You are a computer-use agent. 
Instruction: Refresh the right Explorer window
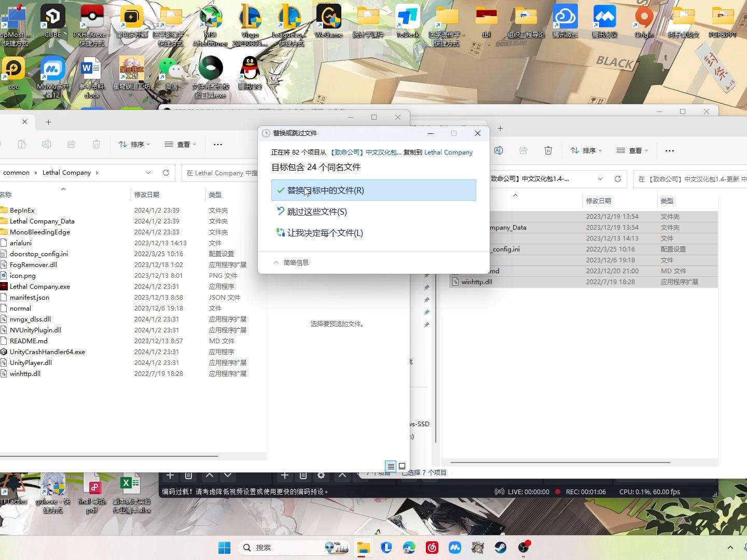[618, 179]
